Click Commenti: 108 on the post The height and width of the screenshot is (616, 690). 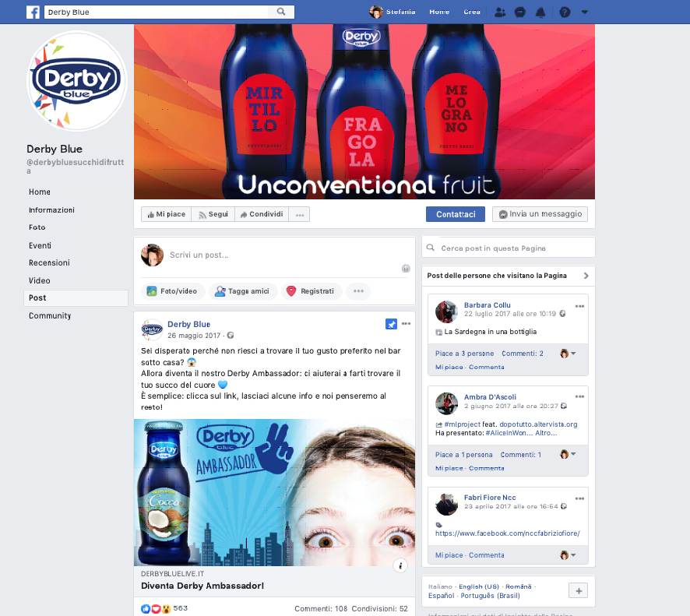pyautogui.click(x=321, y=609)
